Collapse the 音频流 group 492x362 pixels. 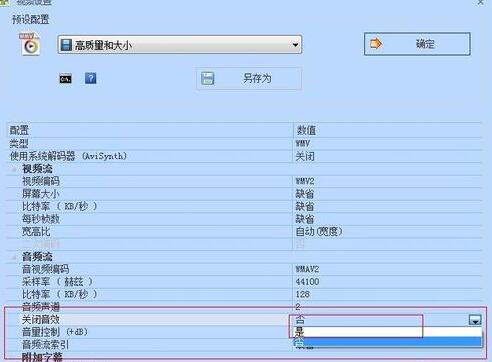point(14,257)
